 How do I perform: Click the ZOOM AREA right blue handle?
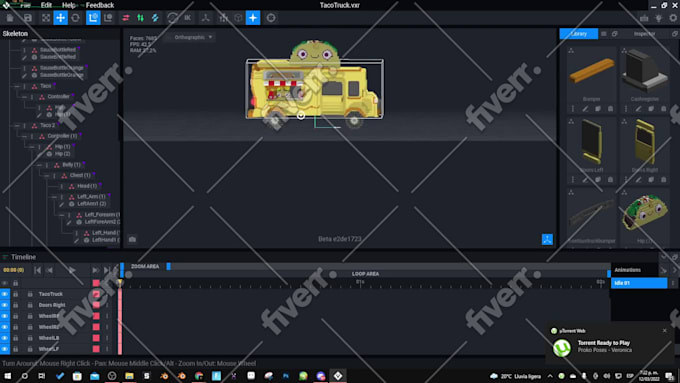tap(168, 266)
